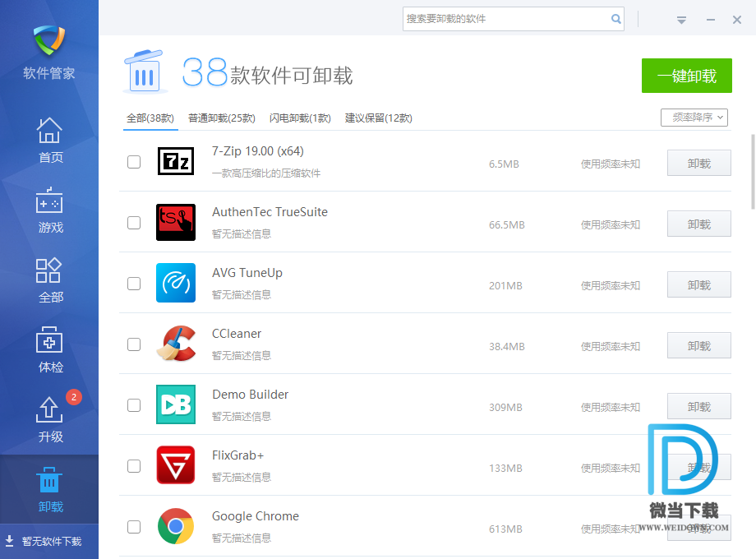Open the title bar dropdown menu icon
This screenshot has height=559, width=756.
(681, 20)
